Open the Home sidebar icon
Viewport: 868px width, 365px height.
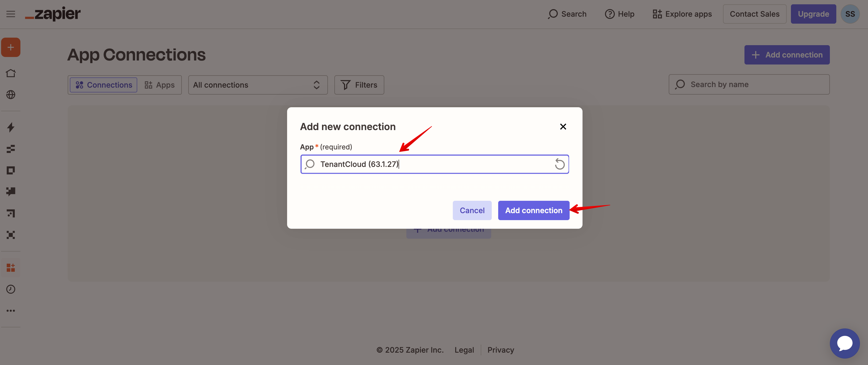click(x=11, y=73)
